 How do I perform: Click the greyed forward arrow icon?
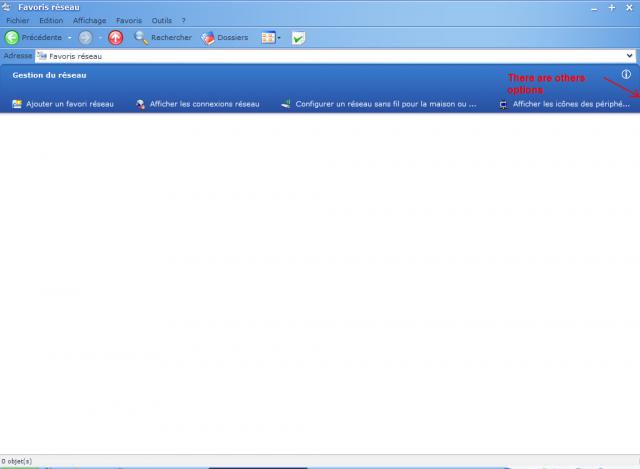85,38
